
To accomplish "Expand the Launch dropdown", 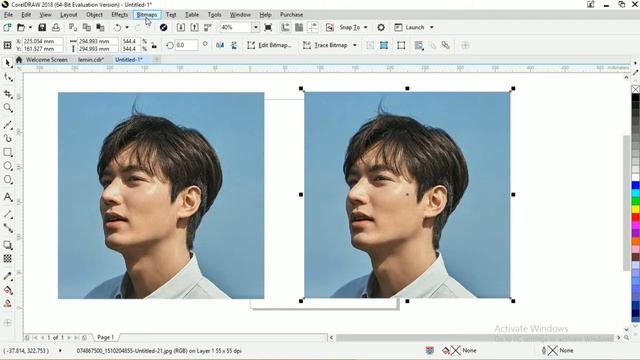I will (431, 27).
